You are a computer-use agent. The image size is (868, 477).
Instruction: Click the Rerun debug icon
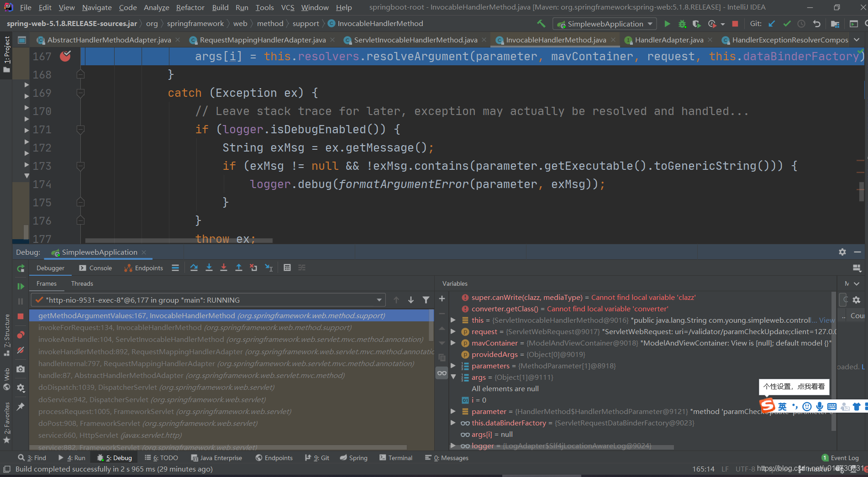point(21,268)
